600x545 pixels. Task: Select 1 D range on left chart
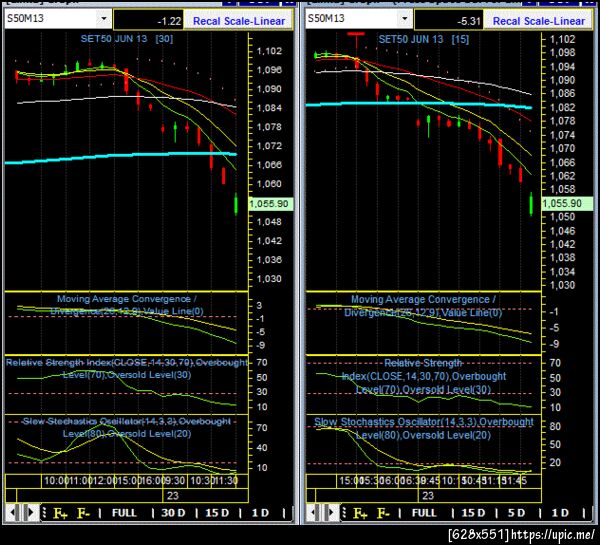[x=260, y=513]
